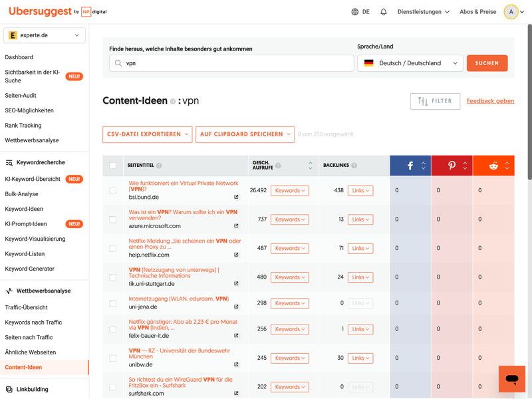Open the Deutsch / Deutschland language dropdown
This screenshot has height=399, width=532.
pos(410,63)
